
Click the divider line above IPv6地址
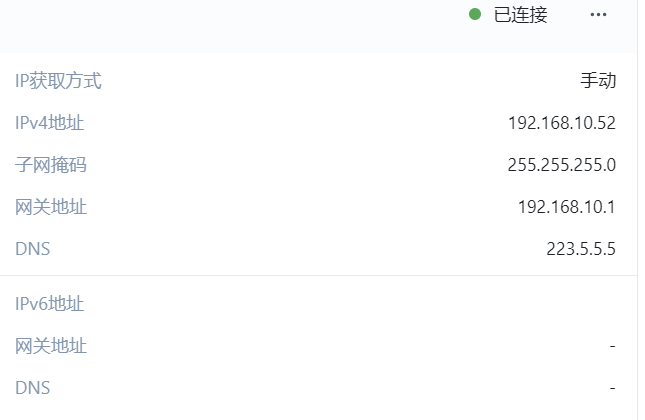[x=318, y=275]
